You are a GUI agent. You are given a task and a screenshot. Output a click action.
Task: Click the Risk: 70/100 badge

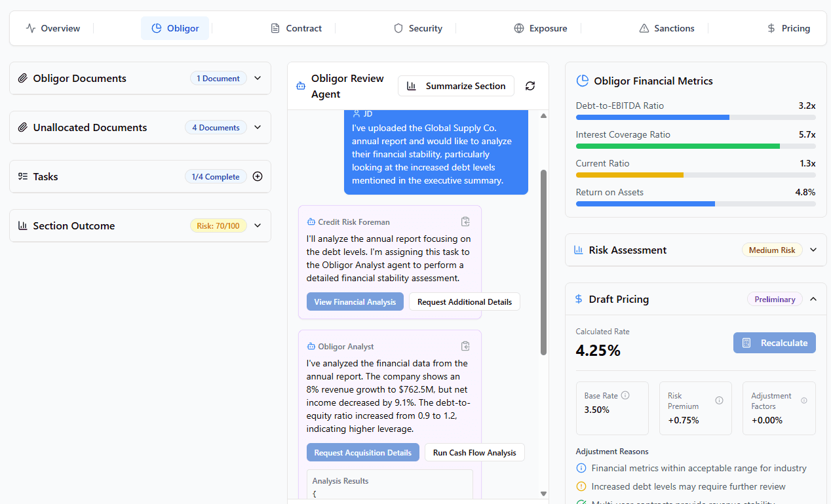pos(218,225)
